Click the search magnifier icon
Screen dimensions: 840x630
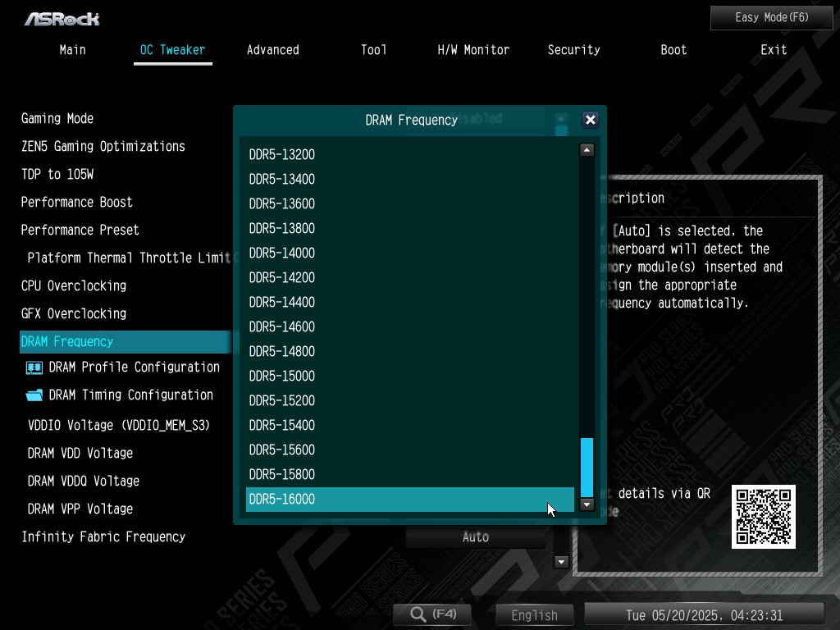click(418, 614)
